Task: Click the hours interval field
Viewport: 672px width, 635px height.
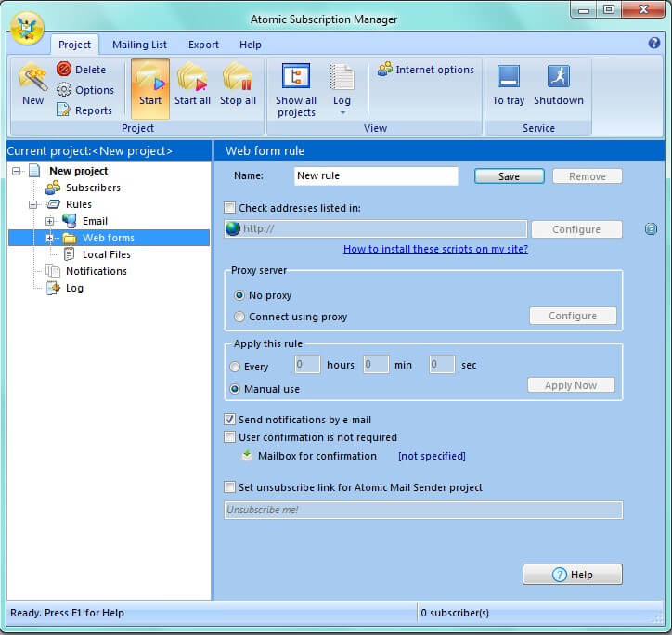Action: 307,365
